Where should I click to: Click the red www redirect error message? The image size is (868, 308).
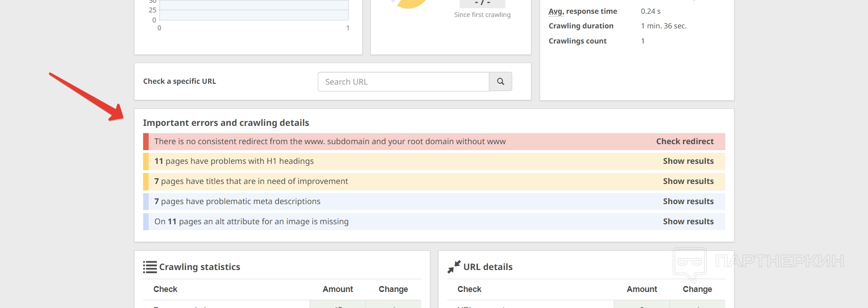(x=330, y=141)
